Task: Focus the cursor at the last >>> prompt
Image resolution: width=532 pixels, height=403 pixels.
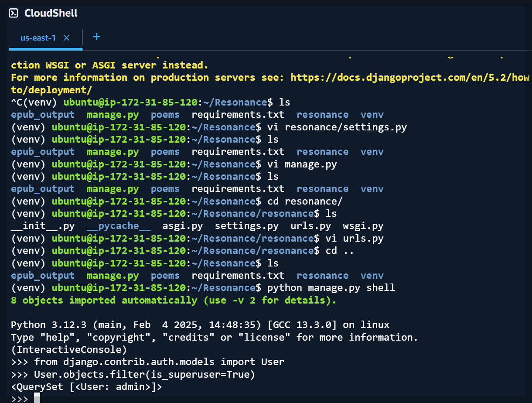Action: coord(37,398)
